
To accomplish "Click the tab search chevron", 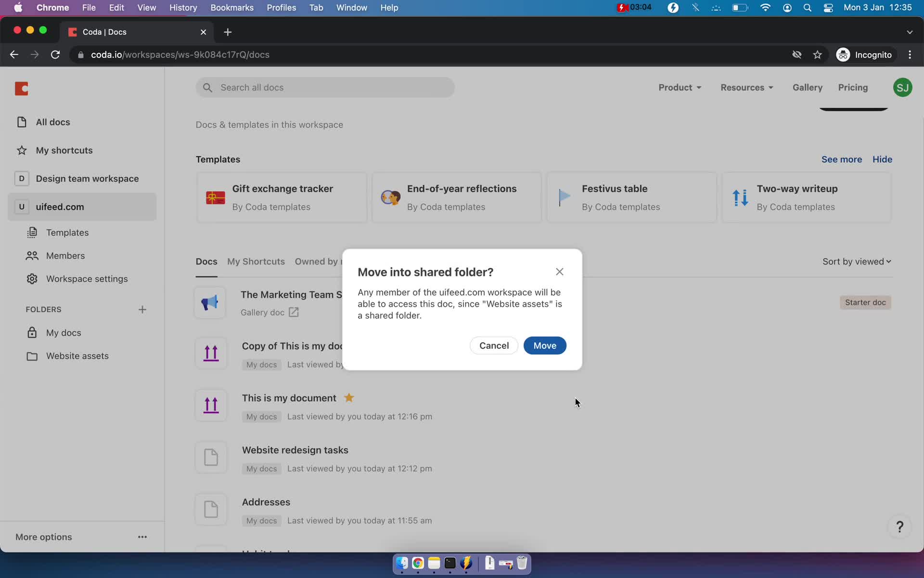I will tap(909, 32).
